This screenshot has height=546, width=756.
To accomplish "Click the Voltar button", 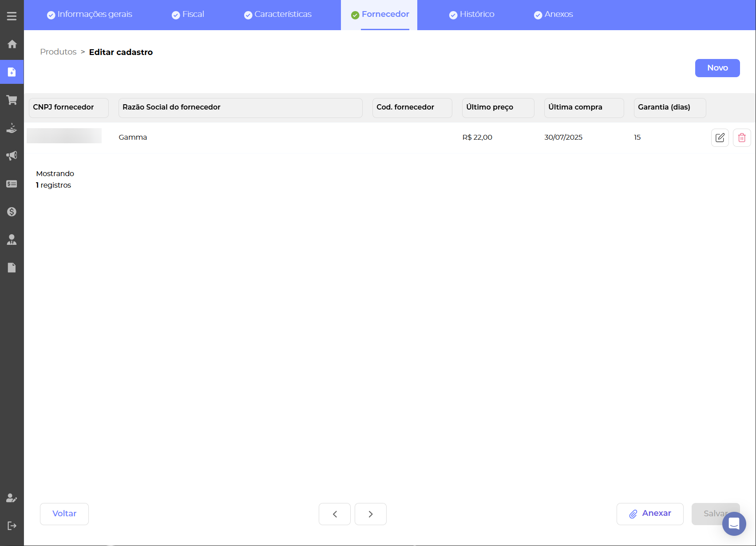I will (64, 514).
